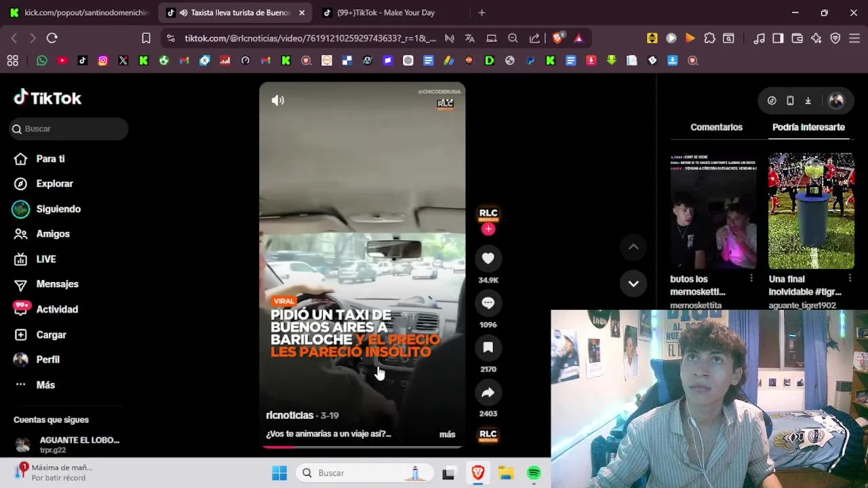The width and height of the screenshot is (868, 488).
Task: Open a new browser tab
Action: point(481,12)
